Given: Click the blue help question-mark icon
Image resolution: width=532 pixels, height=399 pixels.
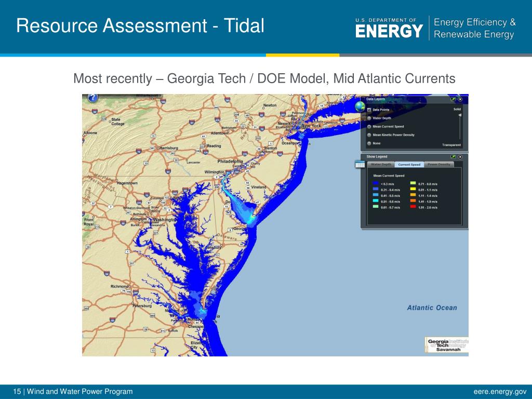Looking at the screenshot, I should coord(92,98).
